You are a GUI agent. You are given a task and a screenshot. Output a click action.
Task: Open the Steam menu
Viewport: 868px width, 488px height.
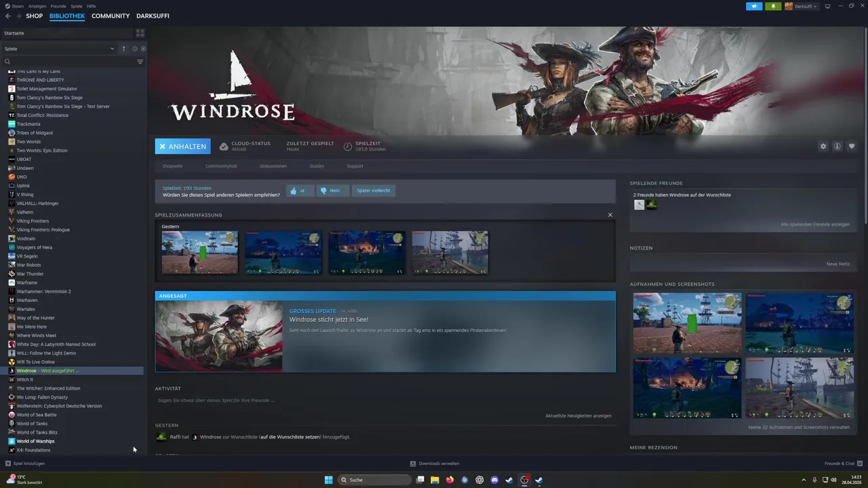coord(14,6)
